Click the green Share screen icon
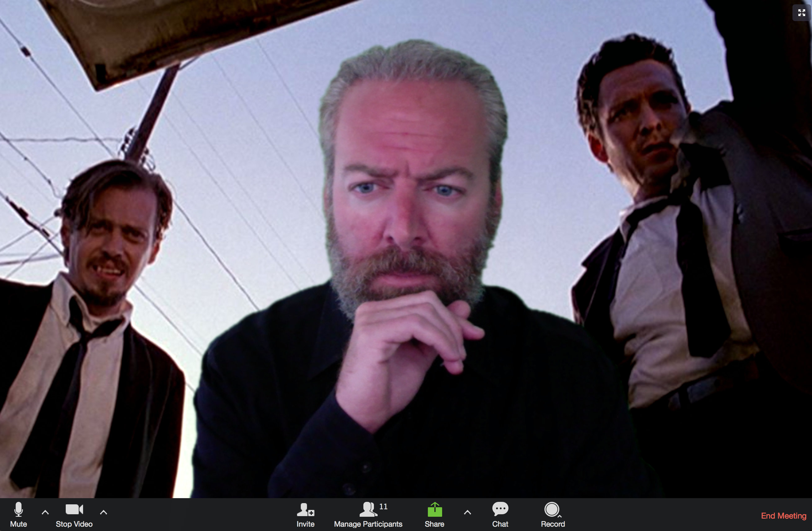812x531 pixels. pos(434,510)
